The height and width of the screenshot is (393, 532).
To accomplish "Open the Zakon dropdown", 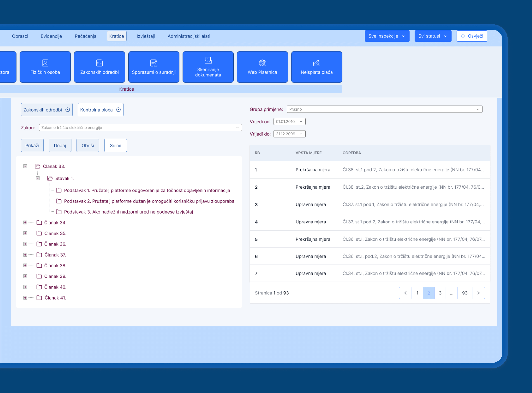I will [x=140, y=128].
